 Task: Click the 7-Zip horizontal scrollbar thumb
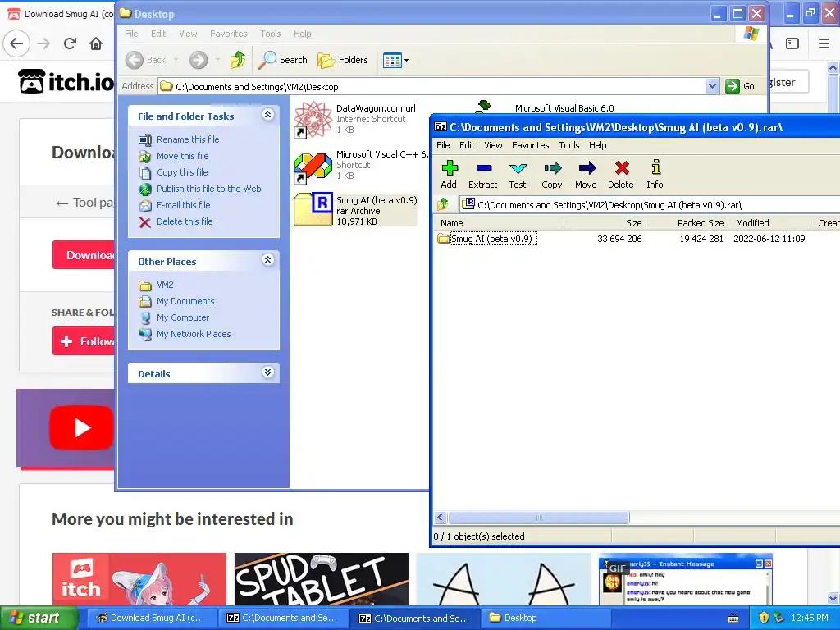pos(539,518)
